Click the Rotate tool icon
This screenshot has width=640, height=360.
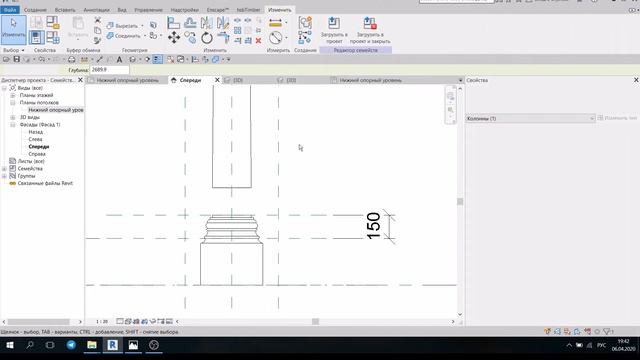tap(207, 38)
